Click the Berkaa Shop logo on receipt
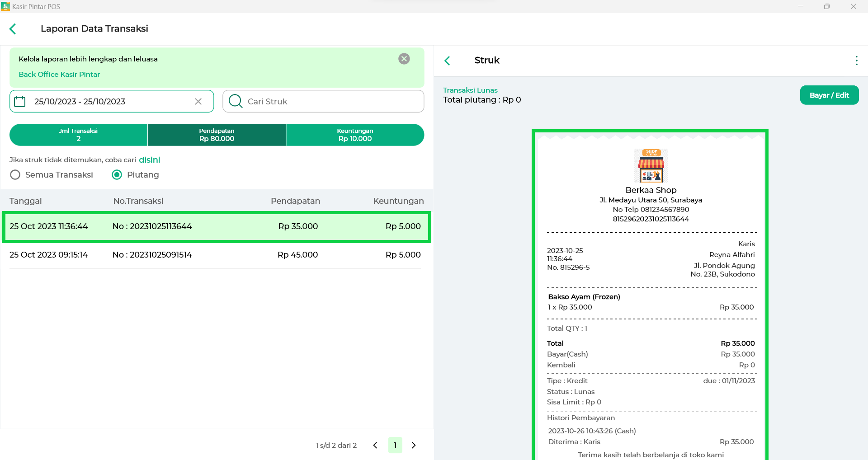The height and width of the screenshot is (460, 868). click(651, 166)
